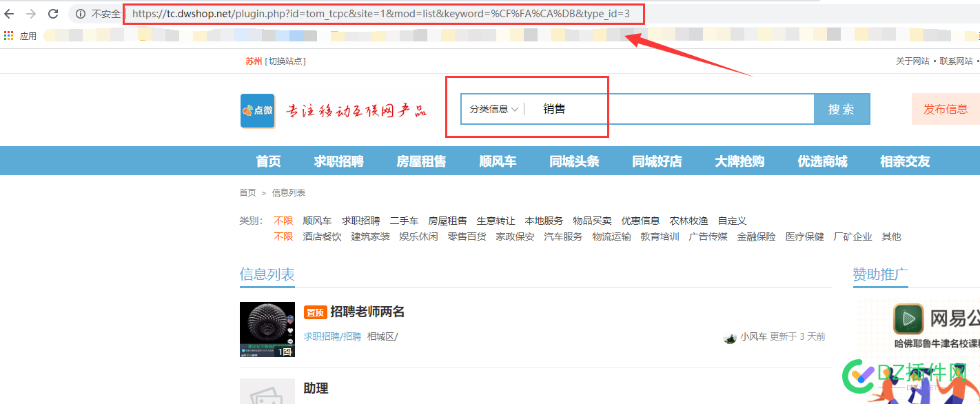Click the search keyword field with 销售
Image resolution: width=980 pixels, height=404 pixels.
click(668, 109)
